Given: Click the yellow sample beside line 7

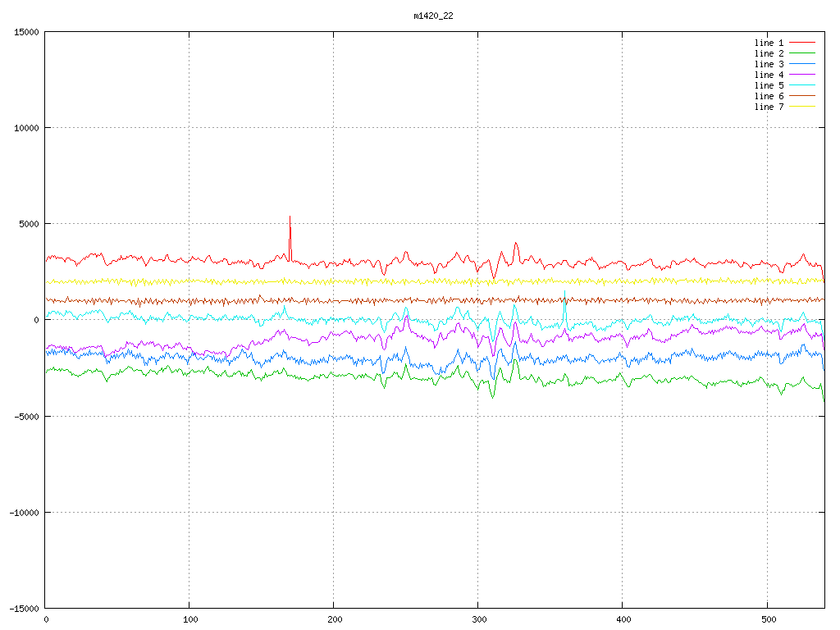Looking at the screenshot, I should pyautogui.click(x=802, y=107).
